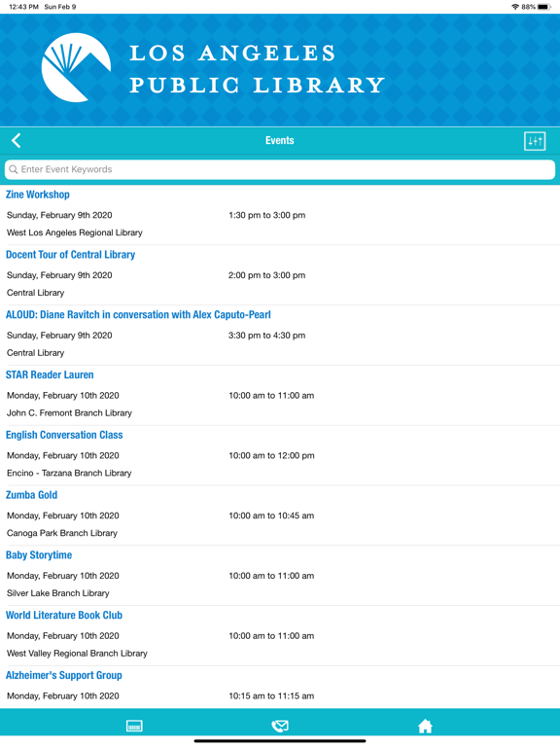Click the Los Angeles Public Library logo

76,68
